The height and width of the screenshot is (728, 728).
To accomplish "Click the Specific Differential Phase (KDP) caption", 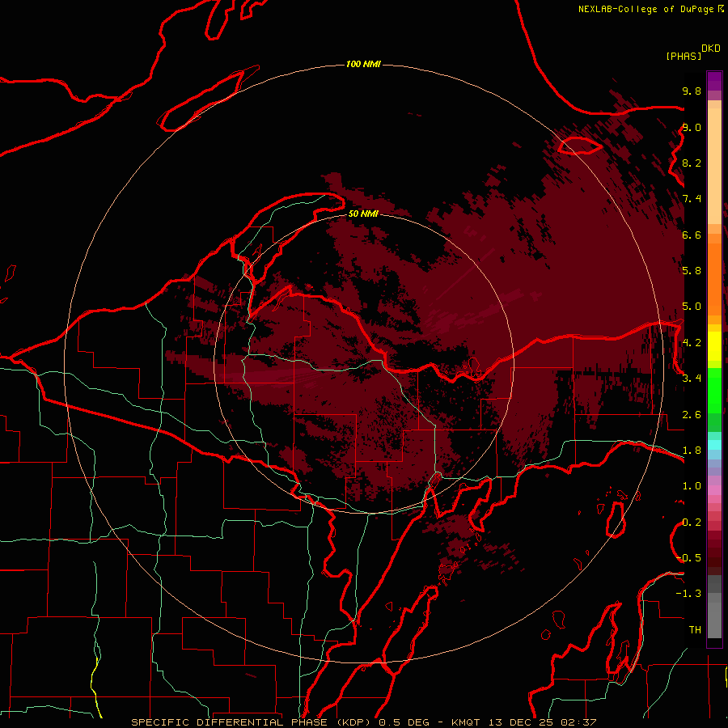I will (252, 722).
